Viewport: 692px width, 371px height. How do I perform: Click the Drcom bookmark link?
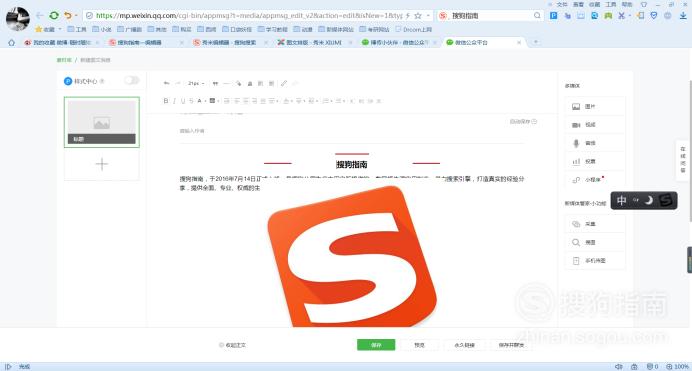pos(414,29)
